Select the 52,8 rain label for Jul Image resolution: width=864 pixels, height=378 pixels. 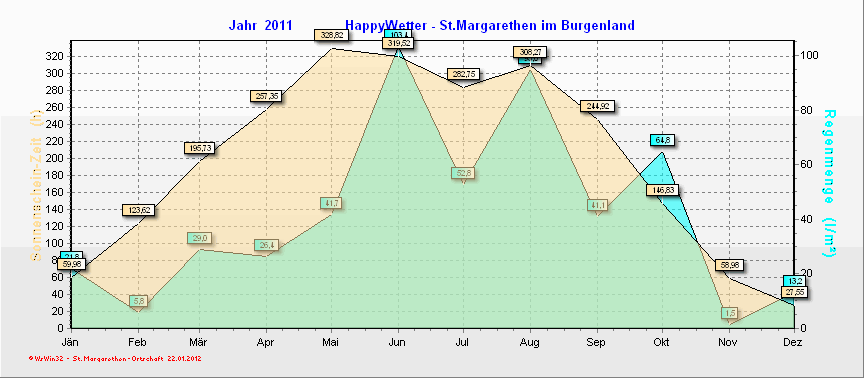(x=463, y=173)
